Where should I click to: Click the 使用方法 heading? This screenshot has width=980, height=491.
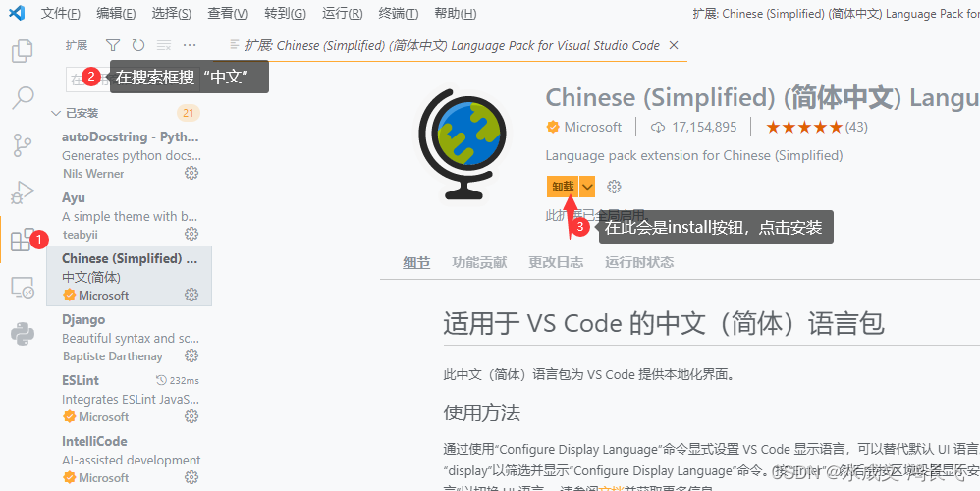pyautogui.click(x=481, y=412)
